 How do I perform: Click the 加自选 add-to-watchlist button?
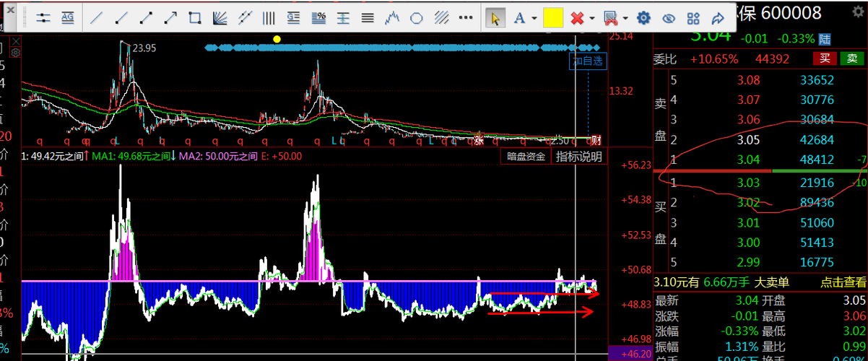pyautogui.click(x=588, y=61)
